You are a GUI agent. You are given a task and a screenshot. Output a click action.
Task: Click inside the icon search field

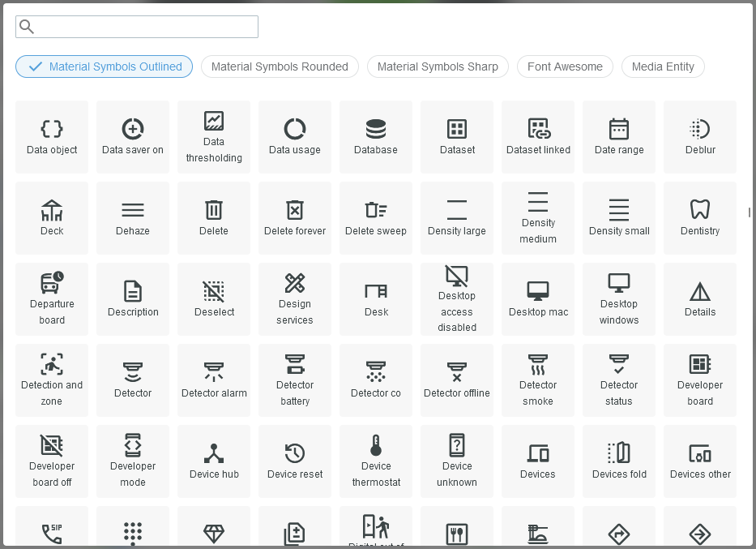[x=136, y=27]
